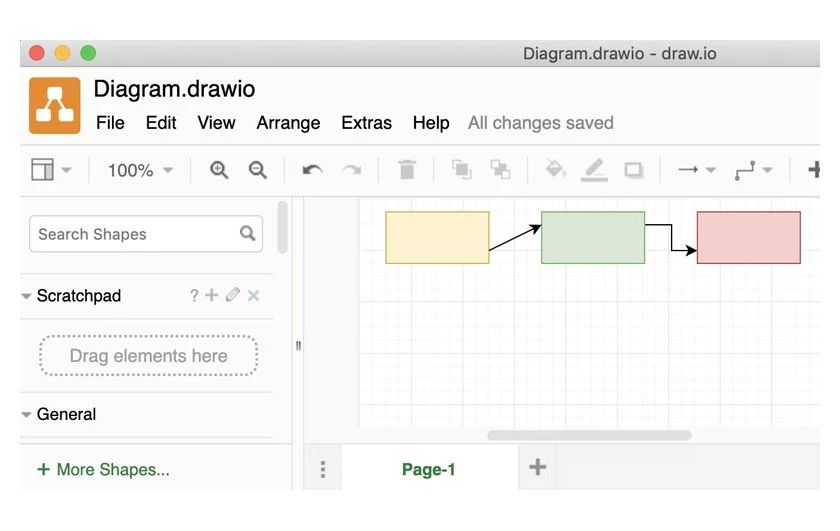This screenshot has width=840, height=531.
Task: Select the arrow between yellow and green
Action: coord(515,238)
